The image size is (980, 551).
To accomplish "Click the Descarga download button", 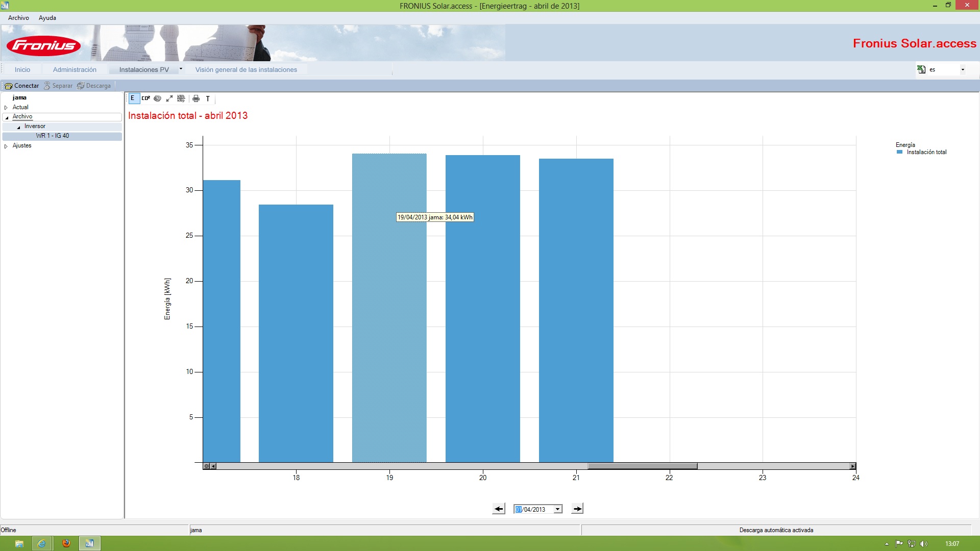I will (94, 86).
